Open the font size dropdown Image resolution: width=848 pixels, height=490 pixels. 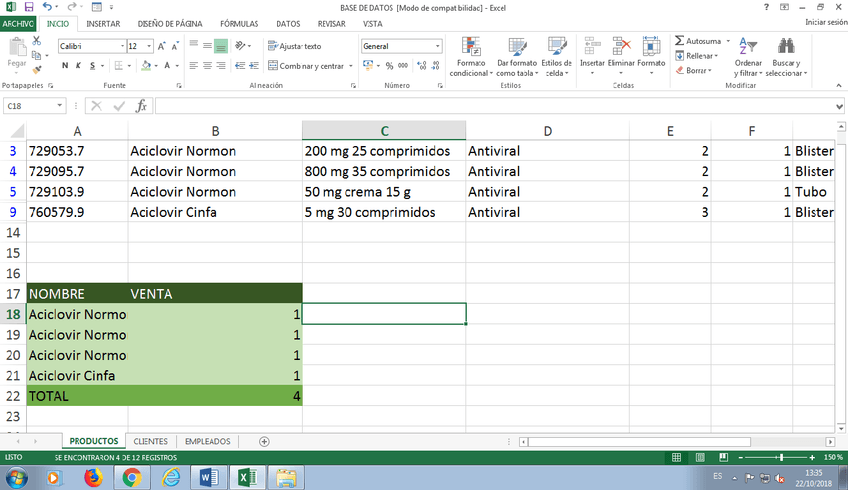click(149, 46)
